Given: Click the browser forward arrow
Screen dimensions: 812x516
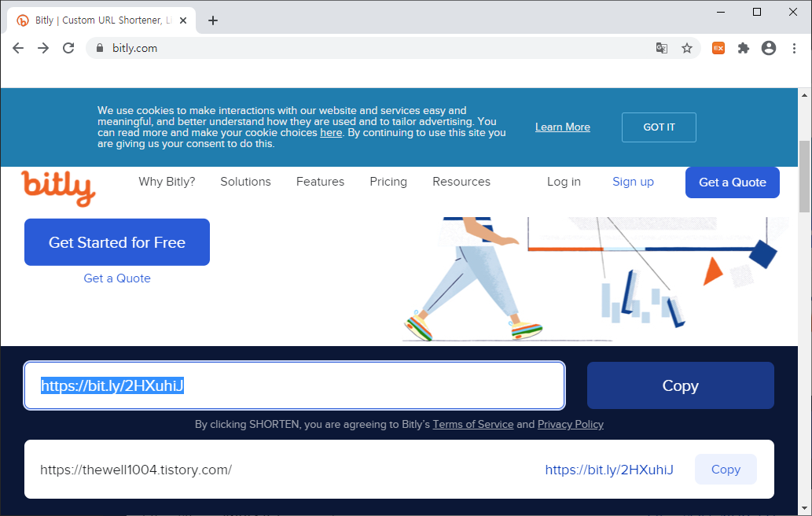Looking at the screenshot, I should point(43,48).
